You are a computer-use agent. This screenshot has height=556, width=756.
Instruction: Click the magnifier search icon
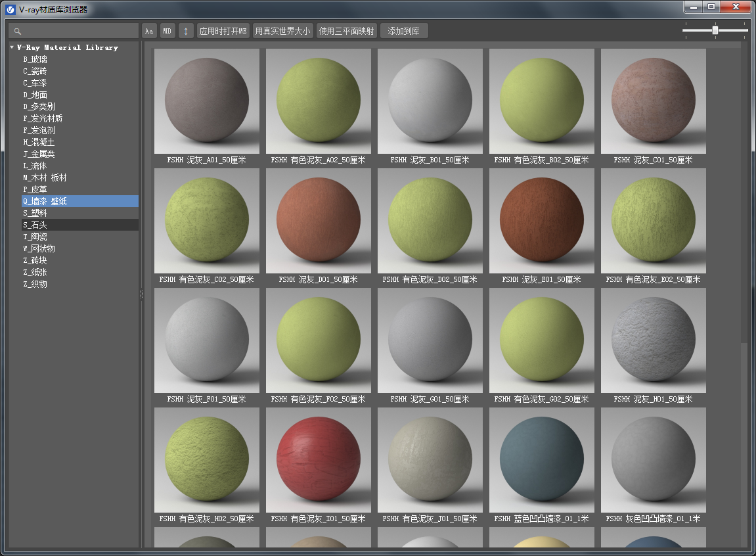(17, 32)
